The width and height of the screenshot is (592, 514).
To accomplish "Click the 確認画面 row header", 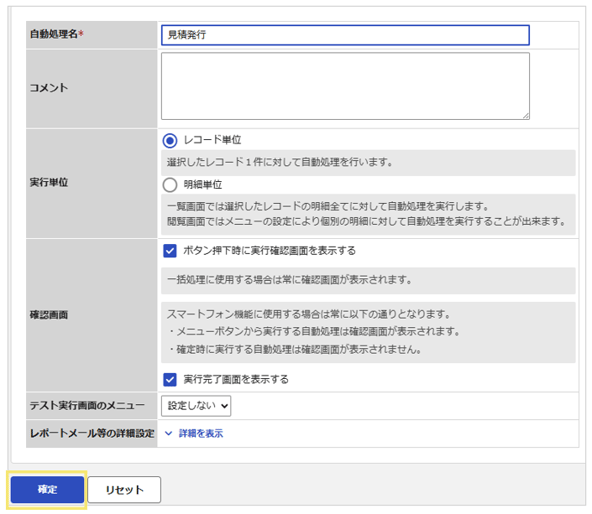I will 91,315.
